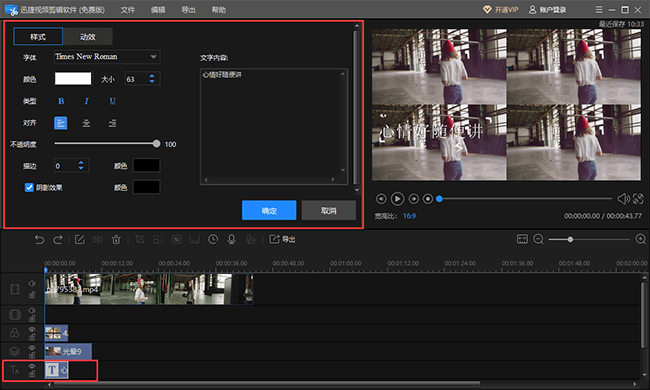
Task: Confirm with the blue 确定 button
Action: point(269,211)
